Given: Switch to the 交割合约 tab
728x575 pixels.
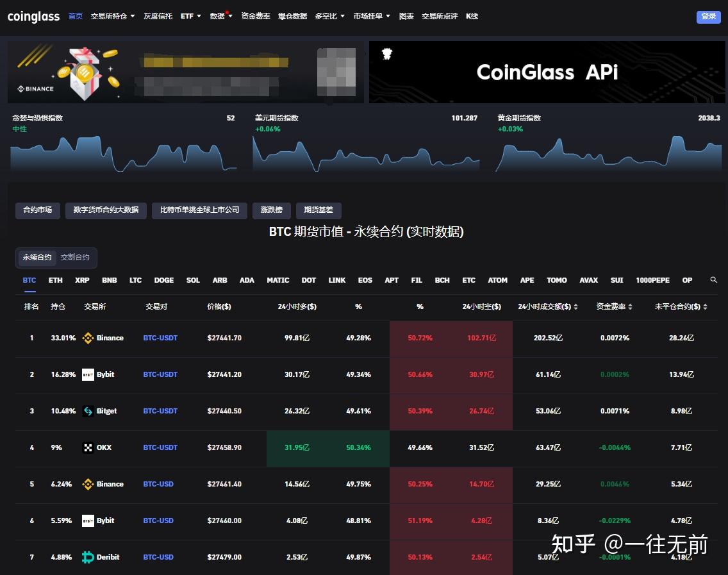Looking at the screenshot, I should (74, 257).
